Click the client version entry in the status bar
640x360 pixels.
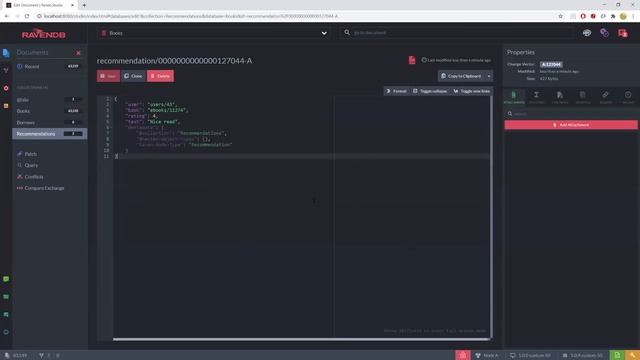531,356
